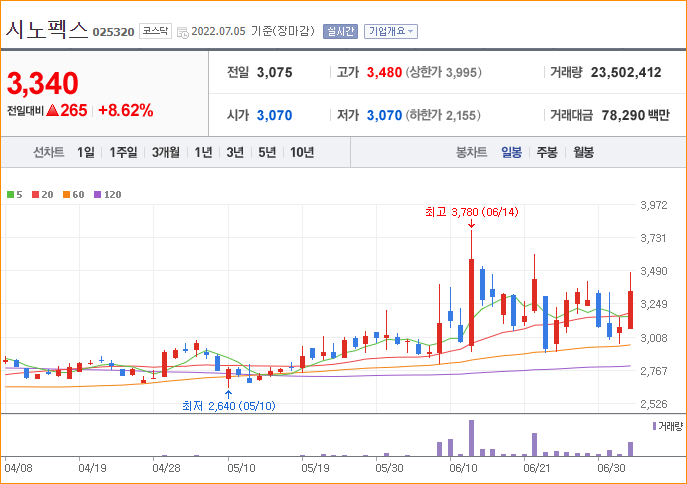Image resolution: width=687 pixels, height=484 pixels.
Task: Click previous close value 3,075
Action: coord(274,72)
